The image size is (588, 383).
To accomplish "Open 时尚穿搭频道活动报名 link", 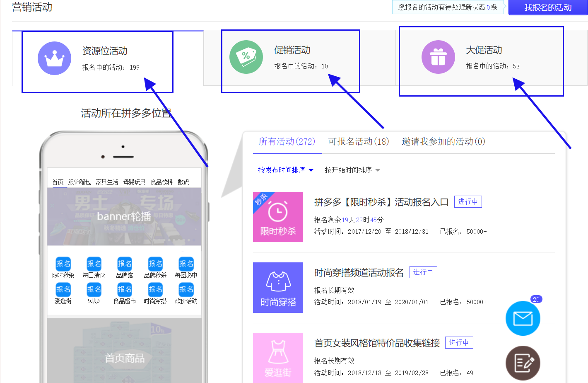I will 359,273.
